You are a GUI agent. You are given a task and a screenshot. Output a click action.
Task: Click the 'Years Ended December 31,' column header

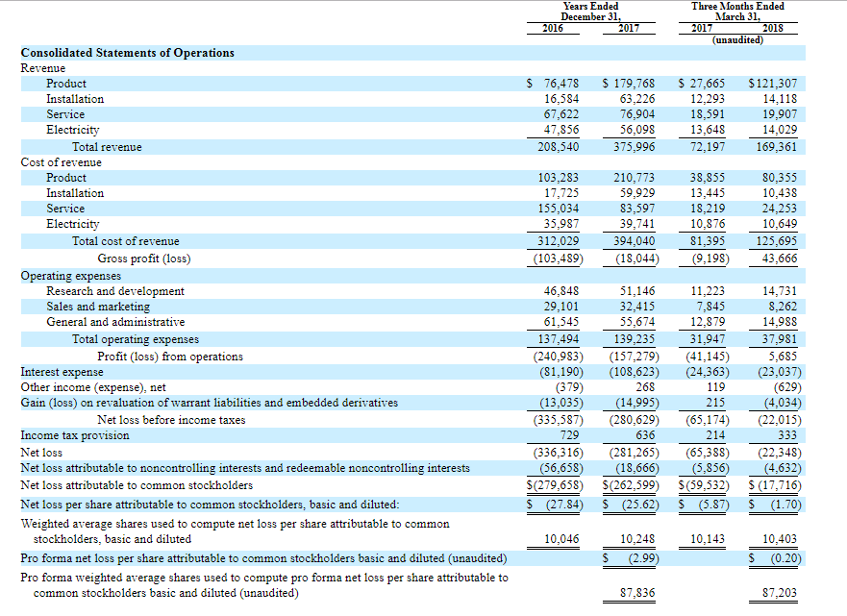(590, 12)
